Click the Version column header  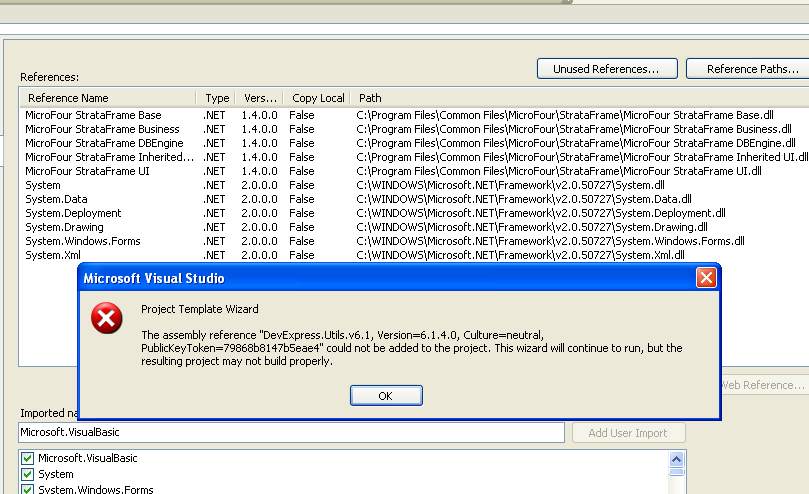pyautogui.click(x=260, y=98)
